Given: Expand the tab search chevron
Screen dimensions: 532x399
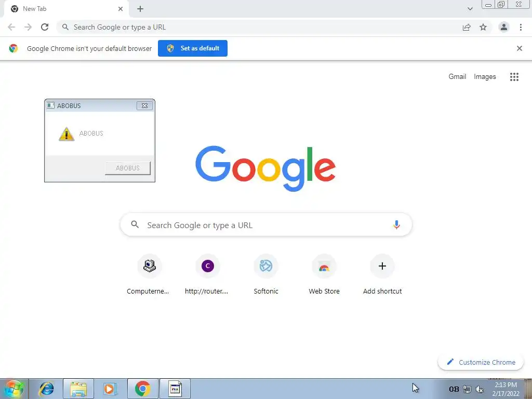Looking at the screenshot, I should click(x=470, y=9).
